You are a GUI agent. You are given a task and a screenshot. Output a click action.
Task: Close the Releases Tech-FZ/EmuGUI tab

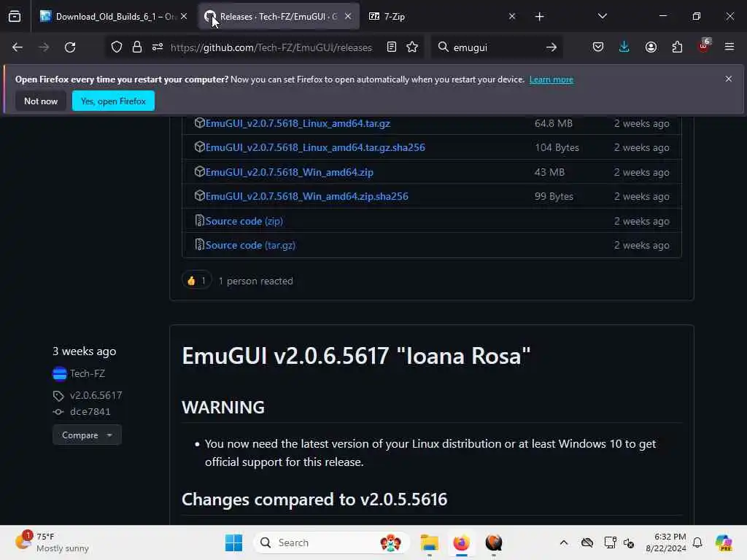click(x=348, y=17)
